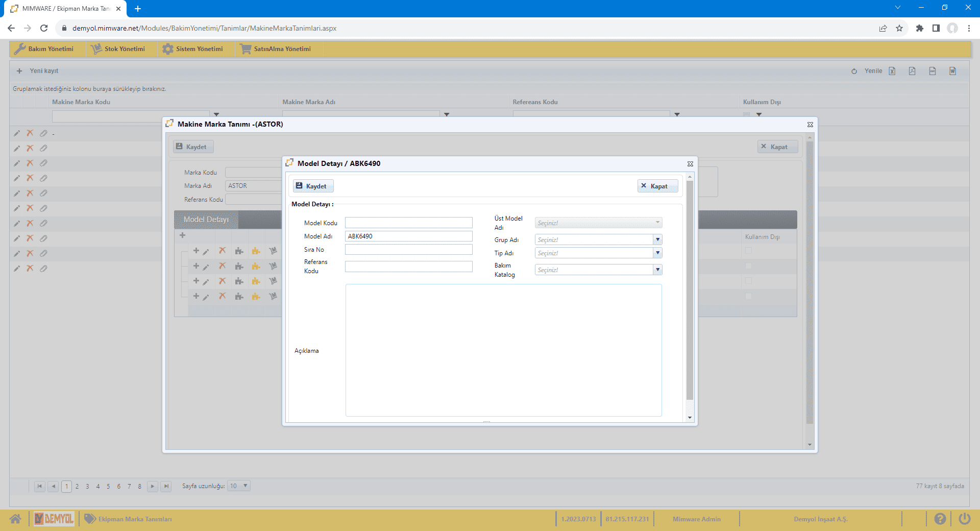Toggle last Kullanım Dışı checkbox in model list
The height and width of the screenshot is (531, 980).
pos(748,296)
